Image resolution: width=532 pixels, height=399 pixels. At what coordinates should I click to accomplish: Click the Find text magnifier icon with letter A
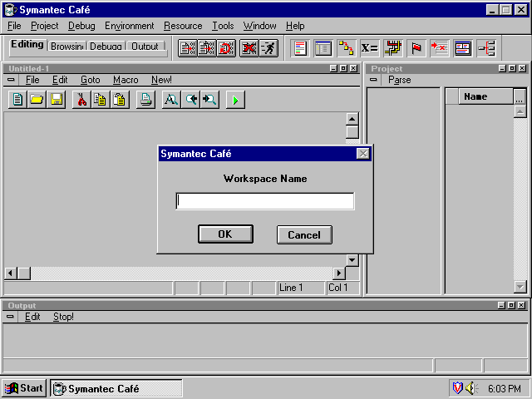(171, 100)
